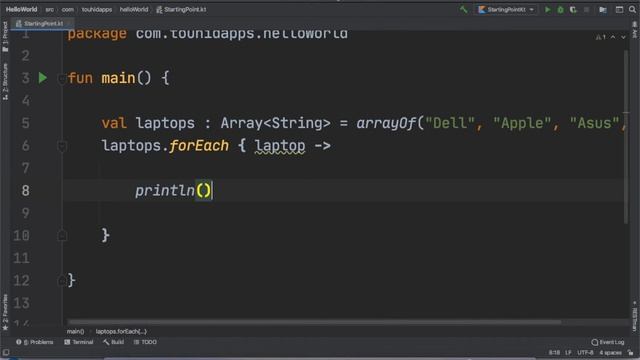Open the Event Log

tap(608, 342)
